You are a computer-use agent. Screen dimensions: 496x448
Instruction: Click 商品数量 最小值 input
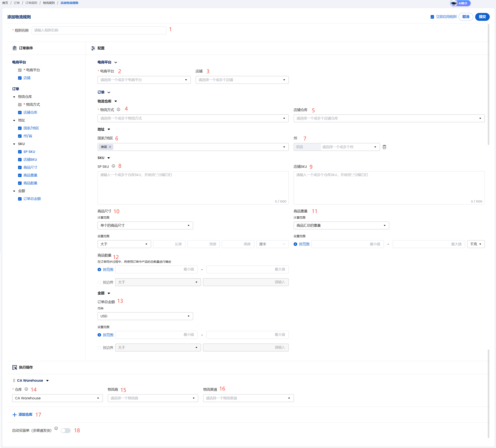pos(156,269)
